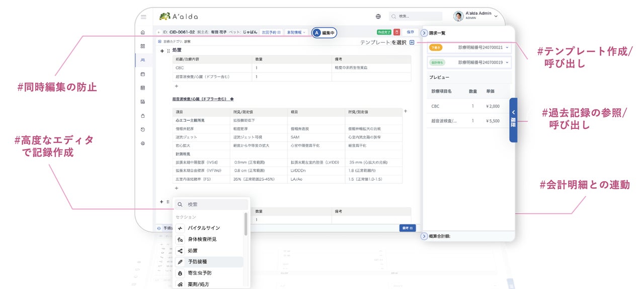Expand the A'alda Admin account menu

tap(496, 16)
